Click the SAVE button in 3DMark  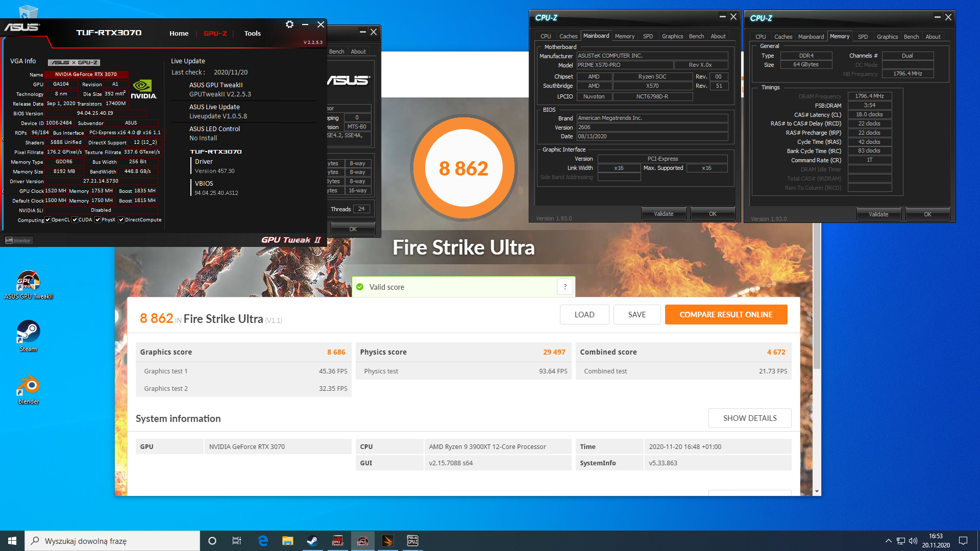637,315
